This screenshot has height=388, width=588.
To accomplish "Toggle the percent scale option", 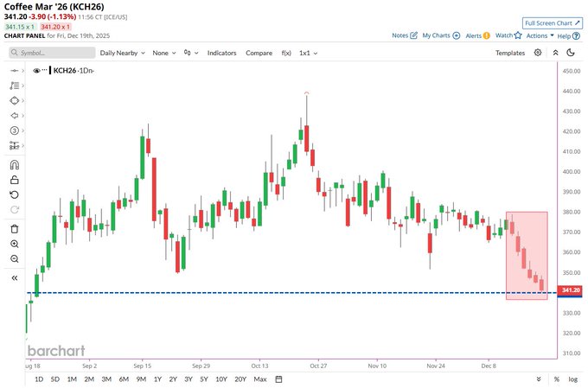I will click(556, 379).
